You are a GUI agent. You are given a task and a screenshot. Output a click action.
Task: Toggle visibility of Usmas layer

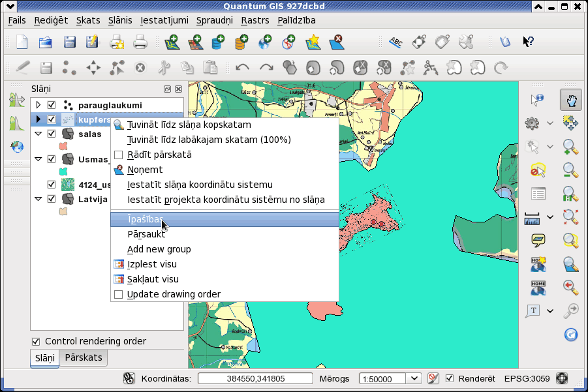(52, 159)
